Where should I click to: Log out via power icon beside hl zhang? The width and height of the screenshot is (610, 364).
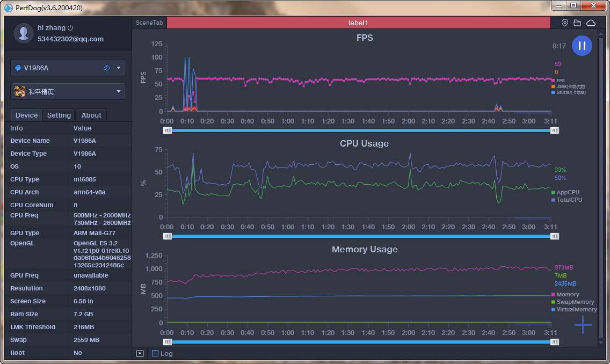pos(70,28)
